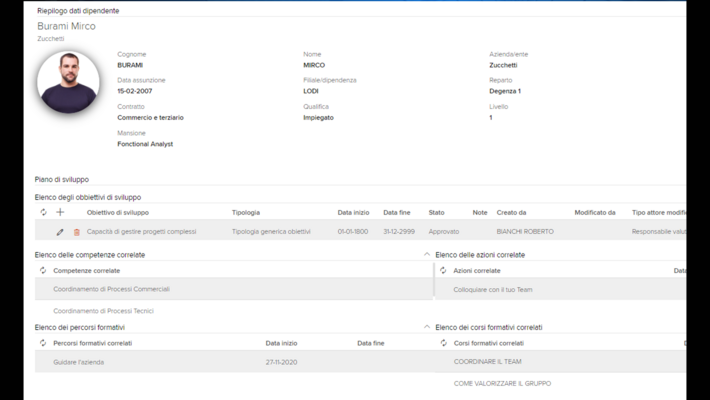Refresh the Competenze correlate list
Image resolution: width=710 pixels, height=400 pixels.
43,271
